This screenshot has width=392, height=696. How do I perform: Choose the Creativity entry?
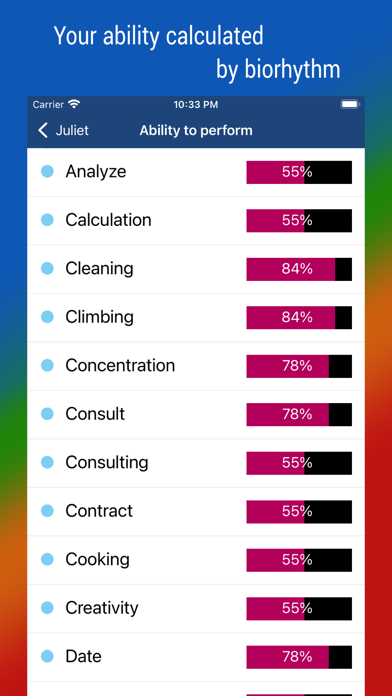(196, 609)
